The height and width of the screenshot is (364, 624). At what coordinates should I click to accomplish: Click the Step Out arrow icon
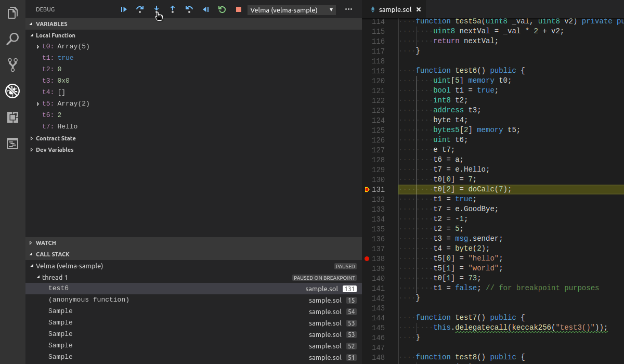173,9
